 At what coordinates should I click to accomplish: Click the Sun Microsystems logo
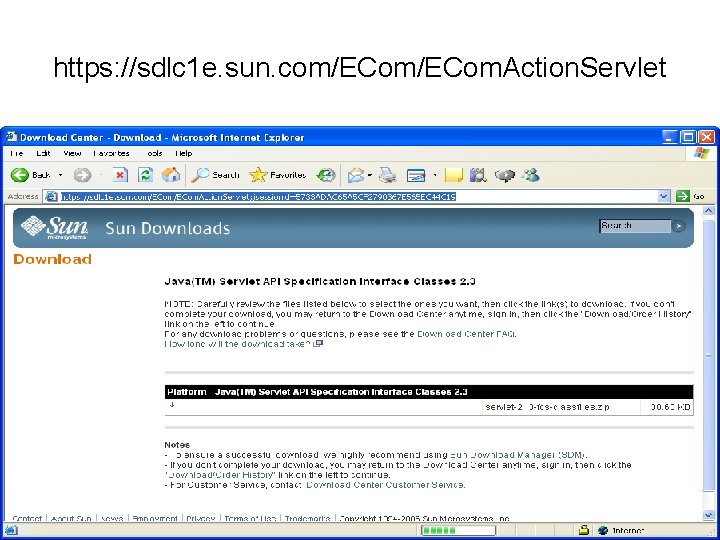pyautogui.click(x=55, y=227)
